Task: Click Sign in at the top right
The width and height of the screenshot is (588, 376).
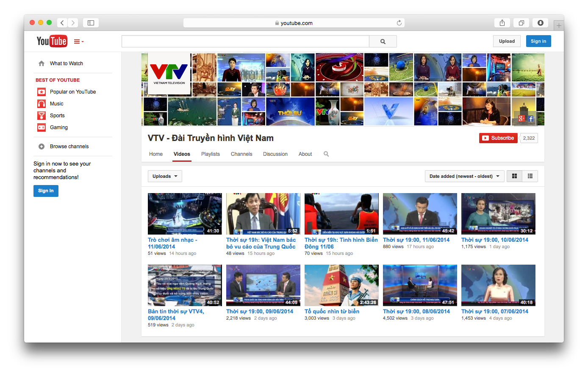Action: pyautogui.click(x=538, y=41)
